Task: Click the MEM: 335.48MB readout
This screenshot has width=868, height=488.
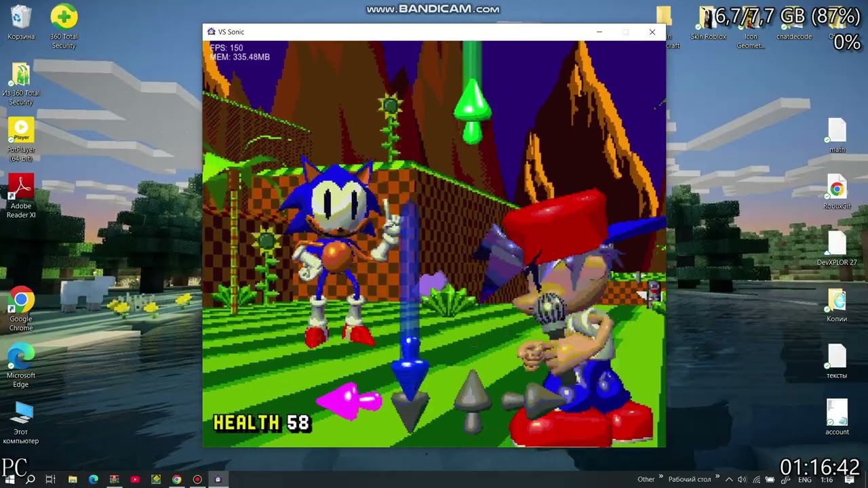Action: coord(239,57)
